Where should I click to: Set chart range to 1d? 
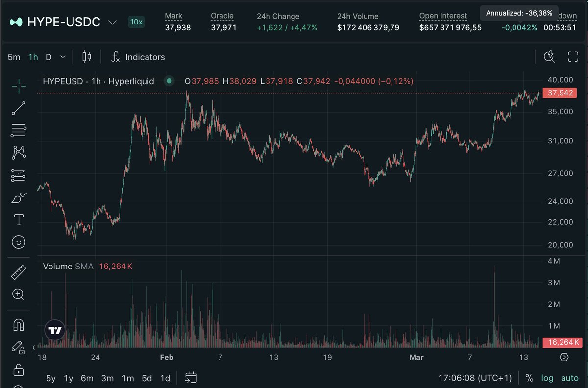point(165,378)
